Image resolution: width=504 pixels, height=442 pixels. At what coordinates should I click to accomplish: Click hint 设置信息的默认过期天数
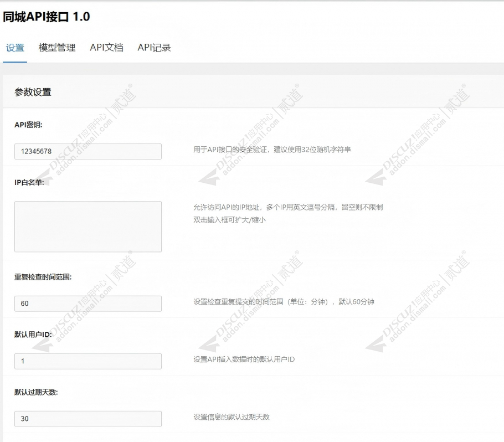[232, 417]
